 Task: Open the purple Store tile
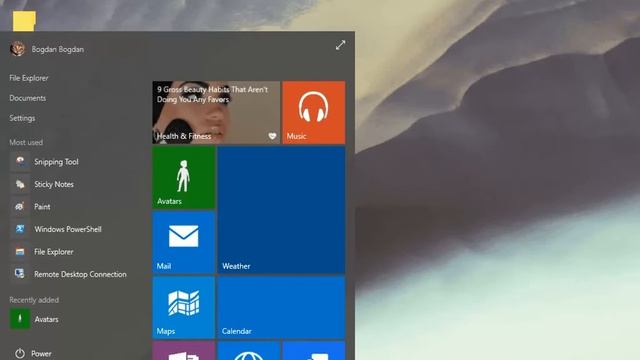point(184,351)
